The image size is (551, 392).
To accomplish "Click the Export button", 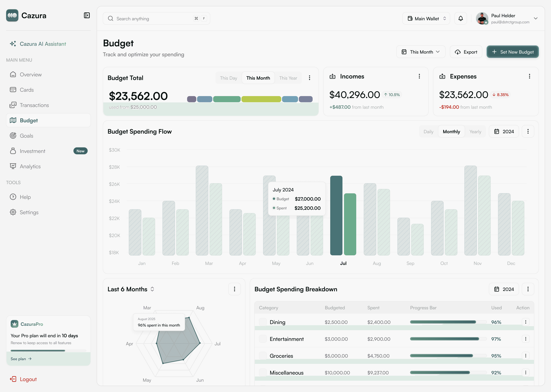I will (x=466, y=52).
